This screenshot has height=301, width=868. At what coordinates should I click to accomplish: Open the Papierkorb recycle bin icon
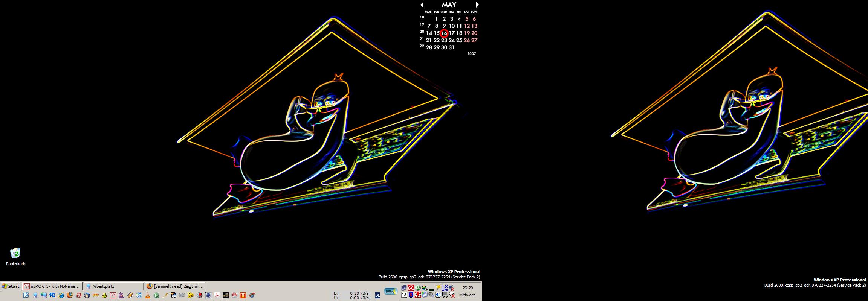pos(15,257)
